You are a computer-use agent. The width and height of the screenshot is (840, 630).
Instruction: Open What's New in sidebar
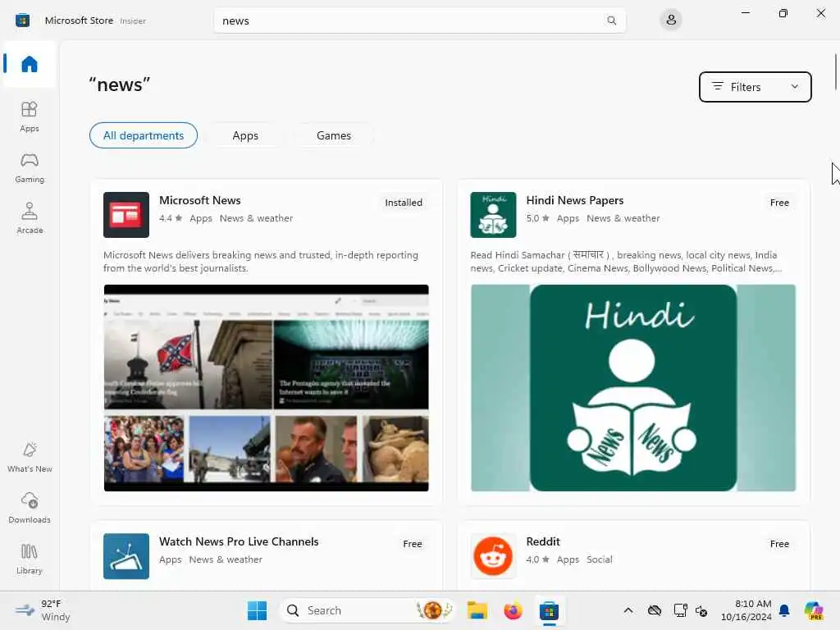(x=30, y=458)
